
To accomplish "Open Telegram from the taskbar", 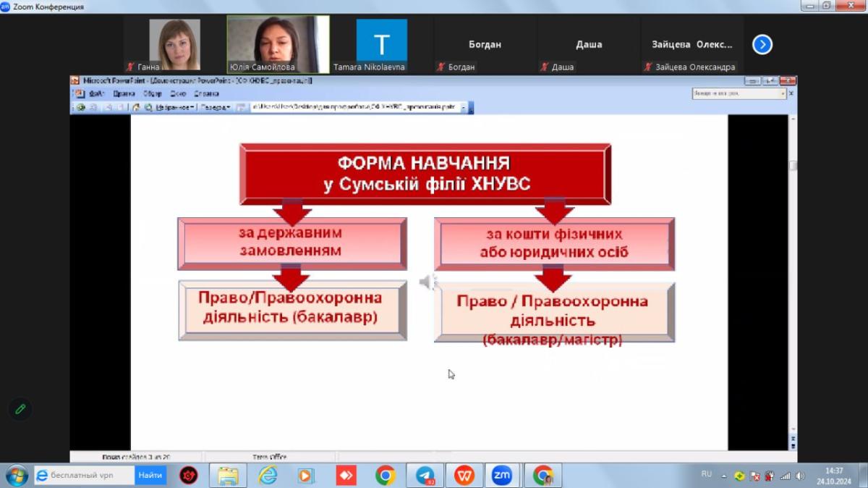I will tap(425, 476).
